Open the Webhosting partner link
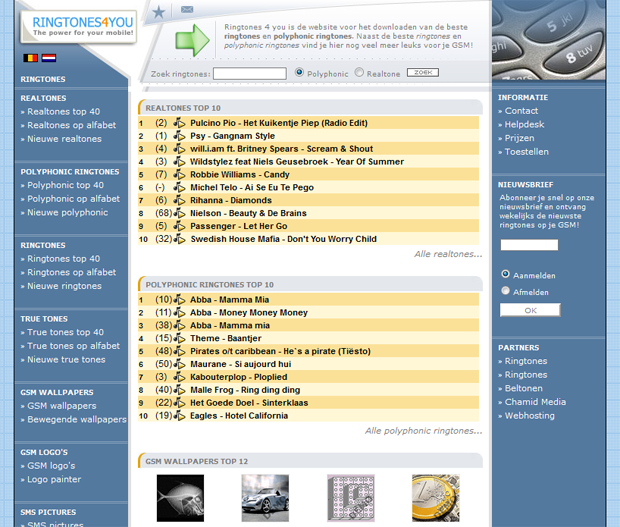 pyautogui.click(x=529, y=416)
